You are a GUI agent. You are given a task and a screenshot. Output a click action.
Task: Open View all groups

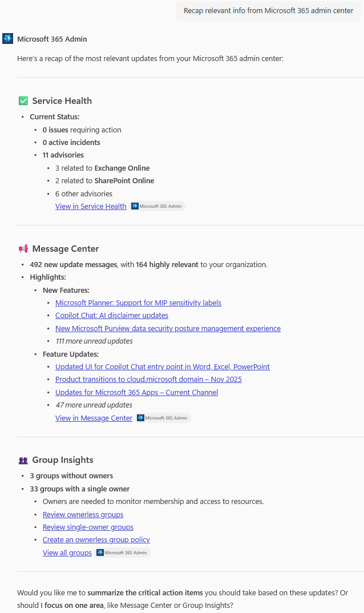[x=67, y=552]
